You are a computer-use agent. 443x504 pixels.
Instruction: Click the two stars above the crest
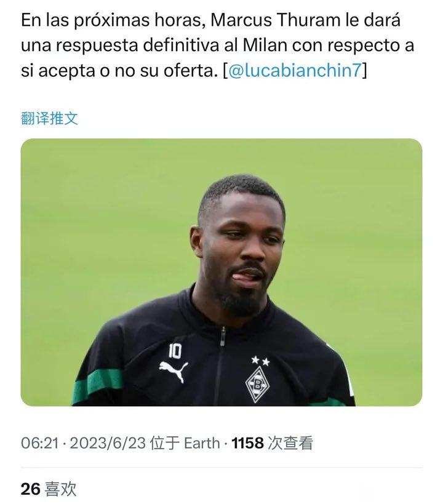point(260,361)
